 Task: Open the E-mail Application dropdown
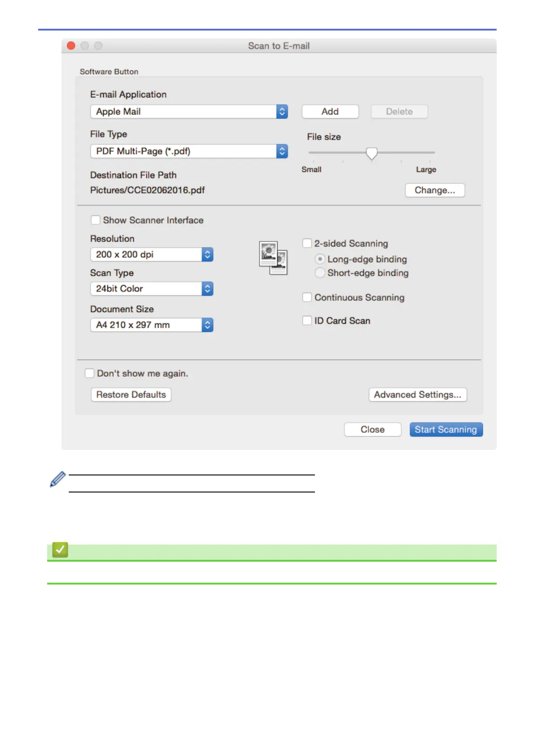point(189,112)
